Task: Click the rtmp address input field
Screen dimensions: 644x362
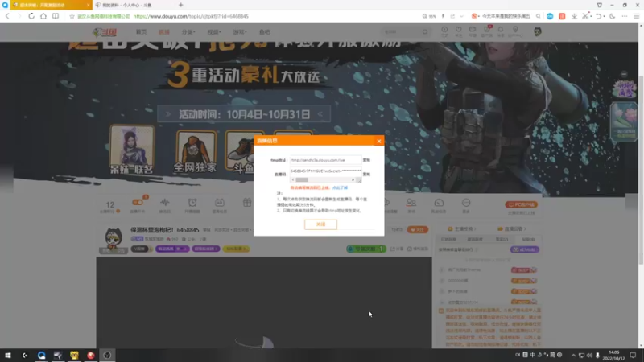Action: pos(325,160)
